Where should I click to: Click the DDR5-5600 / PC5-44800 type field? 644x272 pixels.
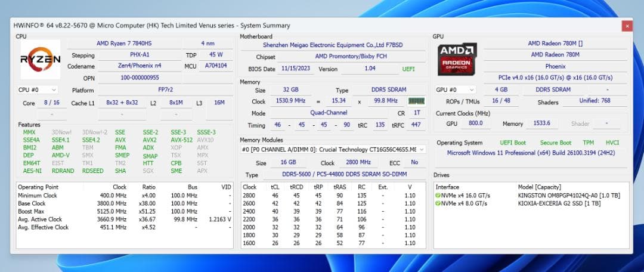[345, 175]
